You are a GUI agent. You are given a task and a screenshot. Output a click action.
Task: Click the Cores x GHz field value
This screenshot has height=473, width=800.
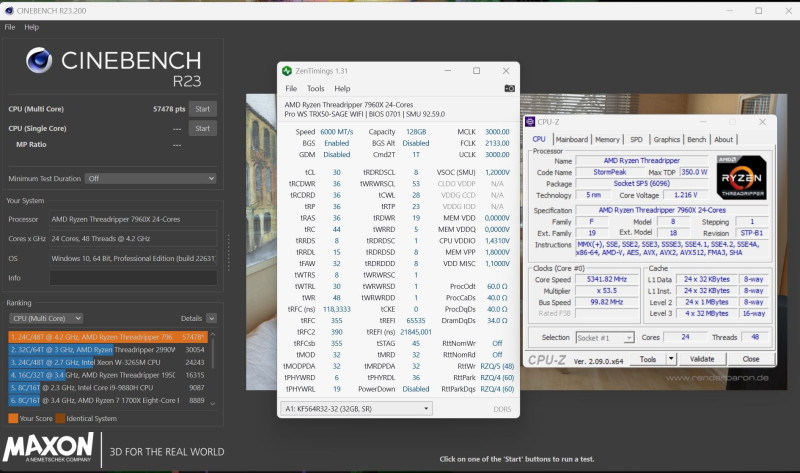(133, 238)
